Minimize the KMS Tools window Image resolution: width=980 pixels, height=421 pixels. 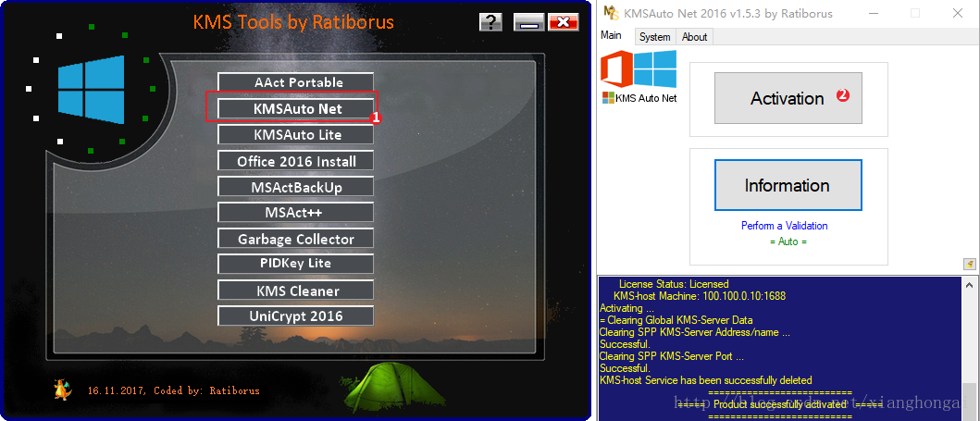(x=528, y=22)
